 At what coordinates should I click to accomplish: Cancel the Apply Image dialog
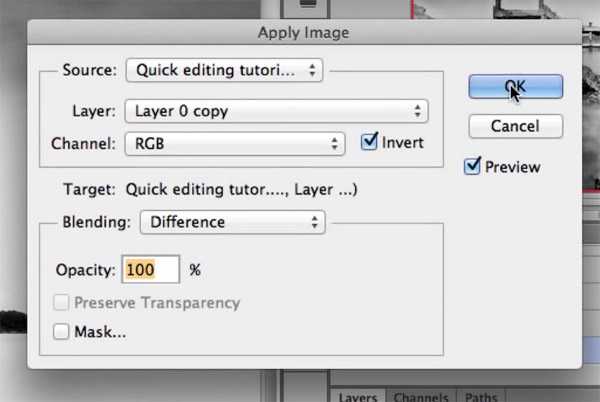[515, 127]
